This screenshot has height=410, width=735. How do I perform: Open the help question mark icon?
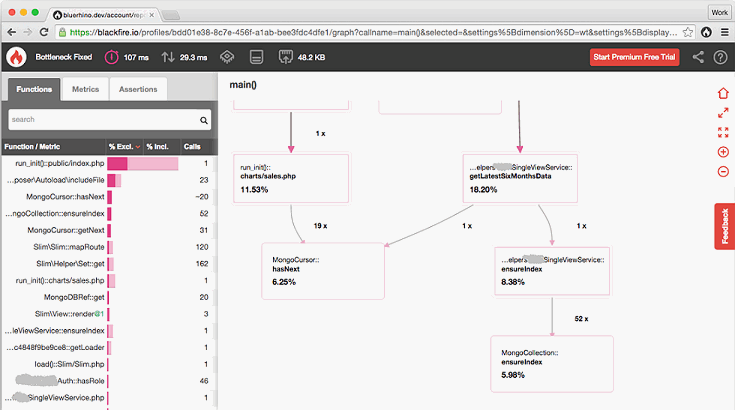click(720, 57)
